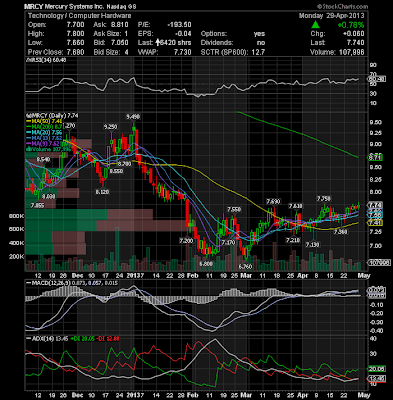393x400 pixels.
Task: Click the 8.700 price label
Action: click(x=124, y=164)
